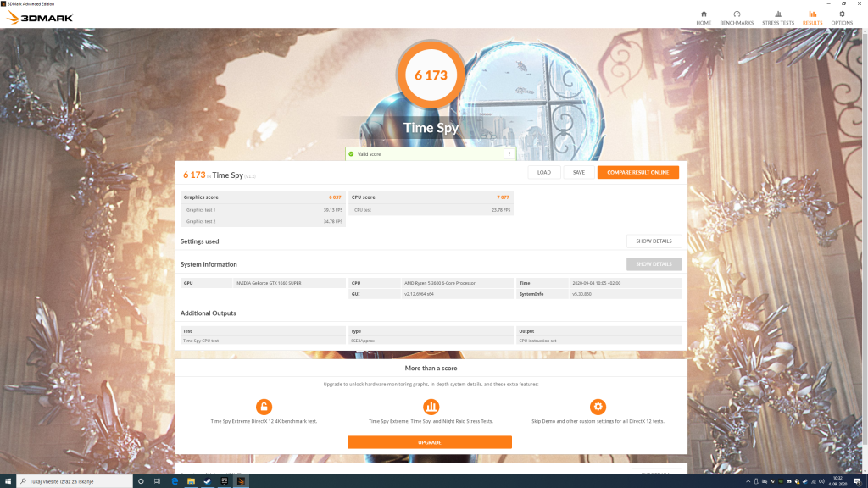The image size is (868, 488).
Task: Click the SystemInfo version v5.30.850
Action: tap(581, 294)
